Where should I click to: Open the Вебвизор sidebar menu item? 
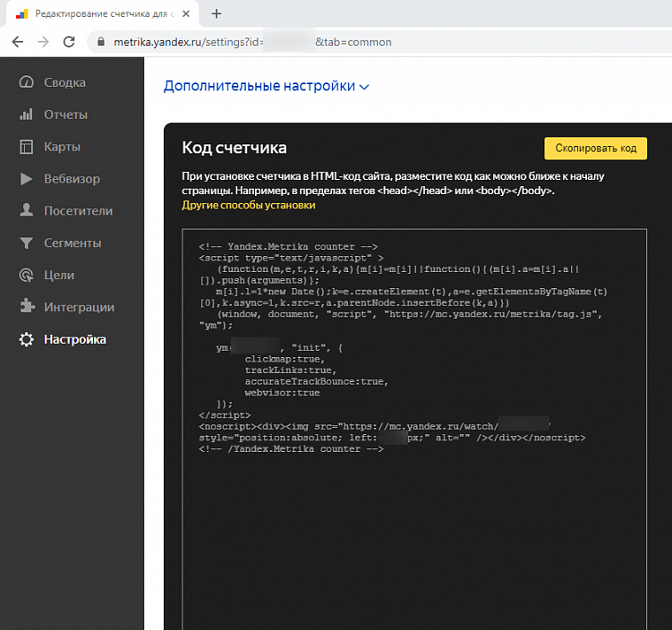click(72, 179)
